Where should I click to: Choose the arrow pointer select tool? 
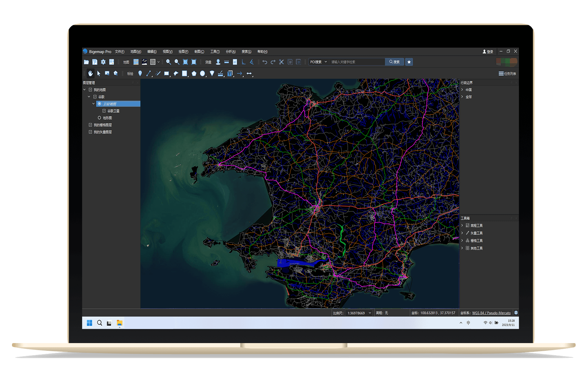click(99, 73)
